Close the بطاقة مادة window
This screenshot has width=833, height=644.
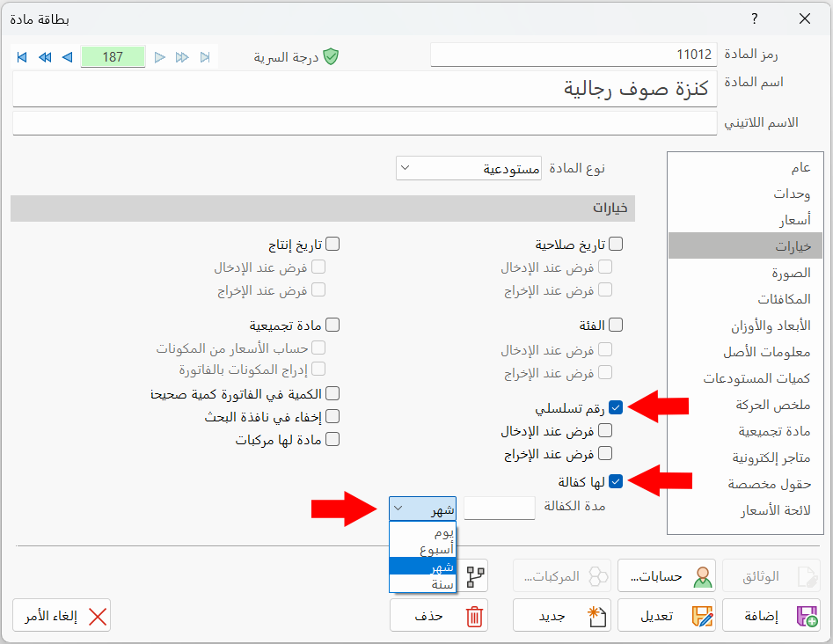(805, 19)
